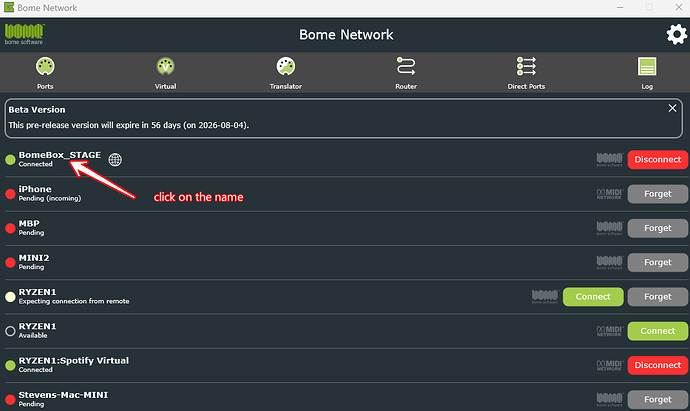
Task: Forget the iPhone device
Action: (657, 194)
